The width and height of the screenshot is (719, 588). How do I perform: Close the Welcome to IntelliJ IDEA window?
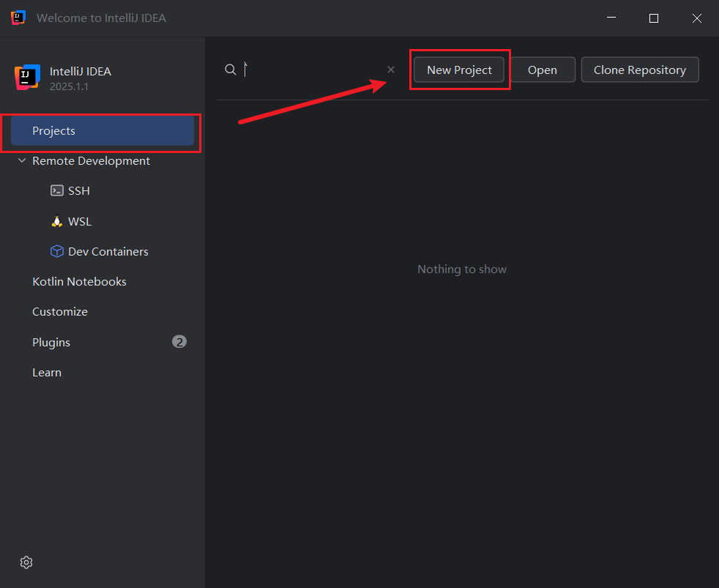(697, 18)
